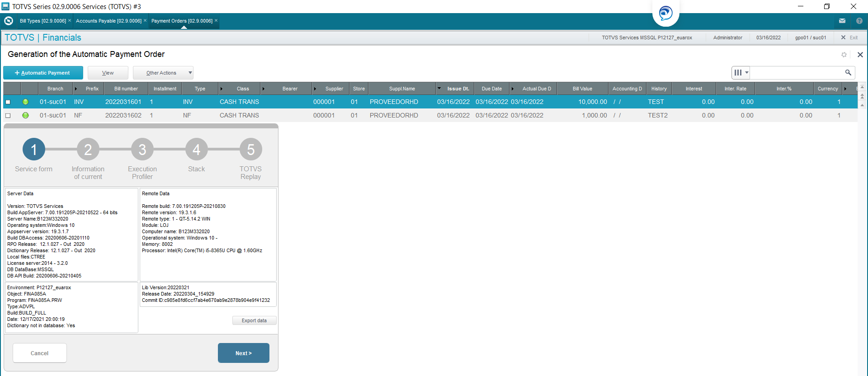Click the History column header
868x376 pixels.
[x=659, y=89]
